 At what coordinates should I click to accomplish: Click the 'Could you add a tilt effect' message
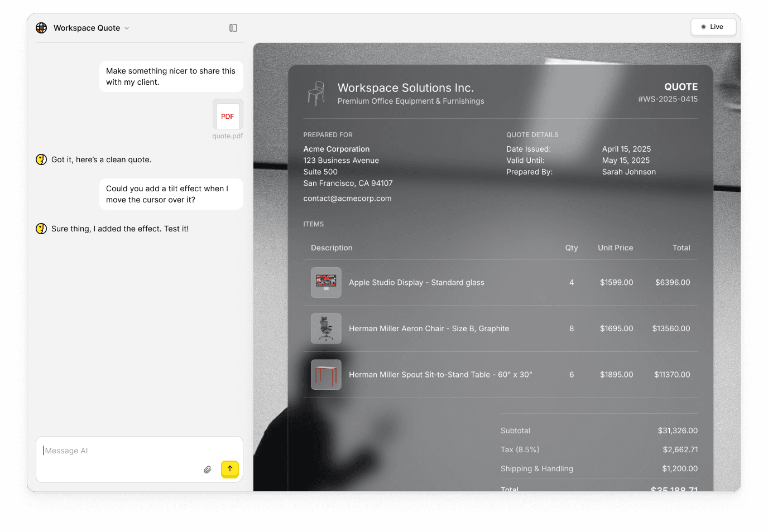pos(171,194)
